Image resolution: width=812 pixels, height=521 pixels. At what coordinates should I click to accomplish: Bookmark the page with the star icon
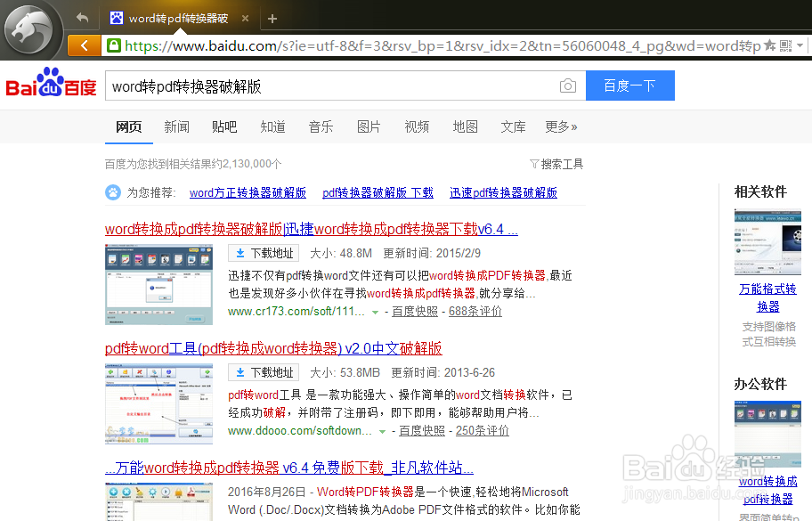[769, 45]
